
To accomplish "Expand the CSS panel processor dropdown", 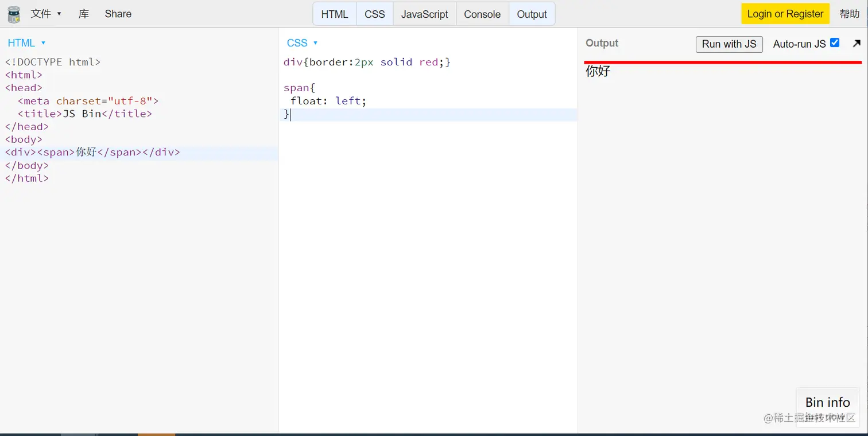I will click(302, 43).
